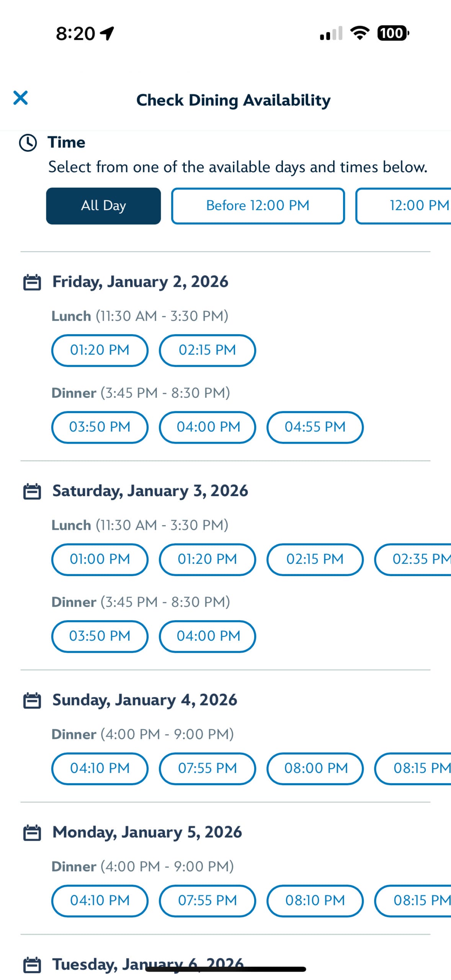Tap the location arrow in status bar
The height and width of the screenshot is (980, 451).
107,33
